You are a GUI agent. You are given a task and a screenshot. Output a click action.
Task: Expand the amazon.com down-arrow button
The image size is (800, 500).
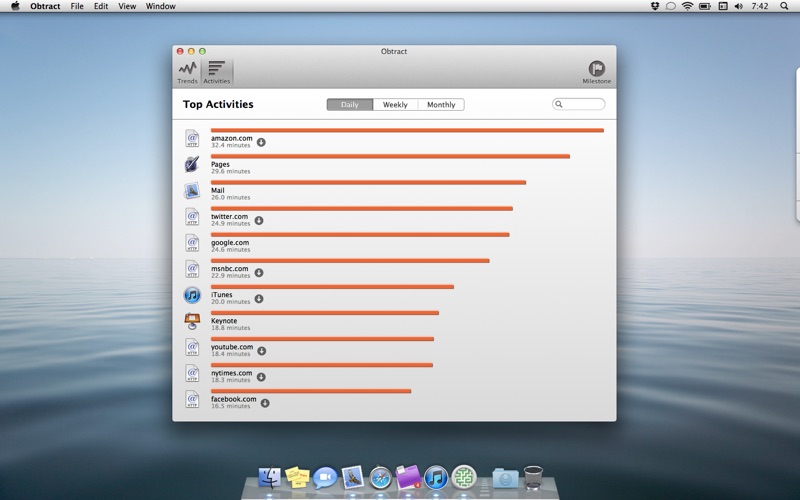click(x=261, y=142)
